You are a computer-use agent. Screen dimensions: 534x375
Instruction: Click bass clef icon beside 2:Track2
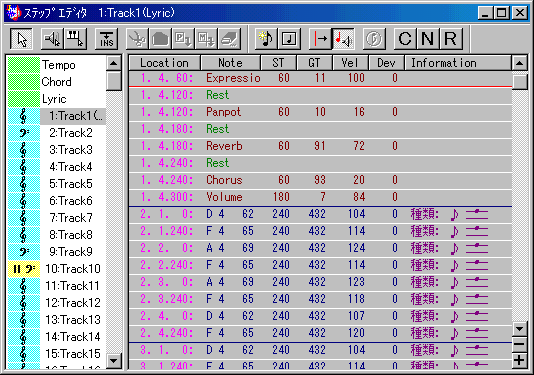[x=23, y=133]
